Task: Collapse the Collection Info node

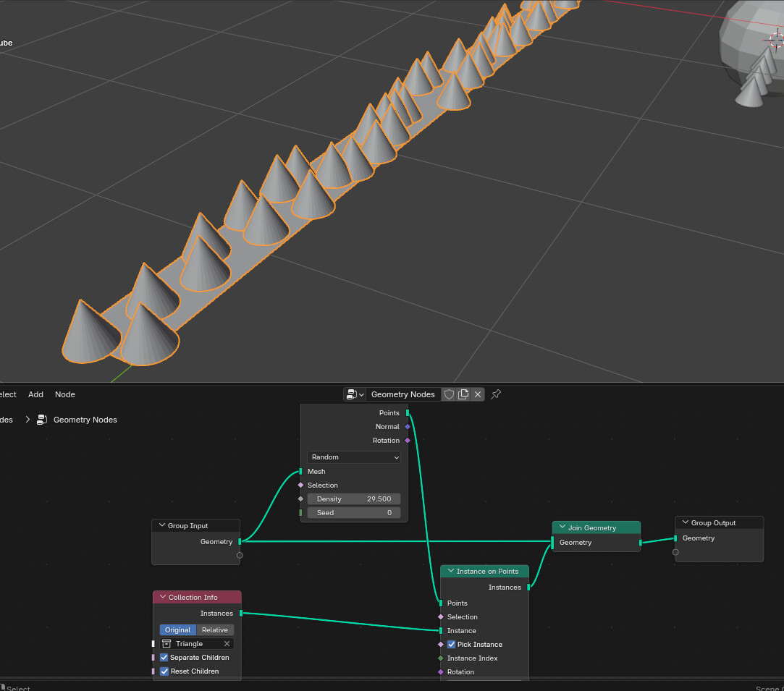Action: 162,597
